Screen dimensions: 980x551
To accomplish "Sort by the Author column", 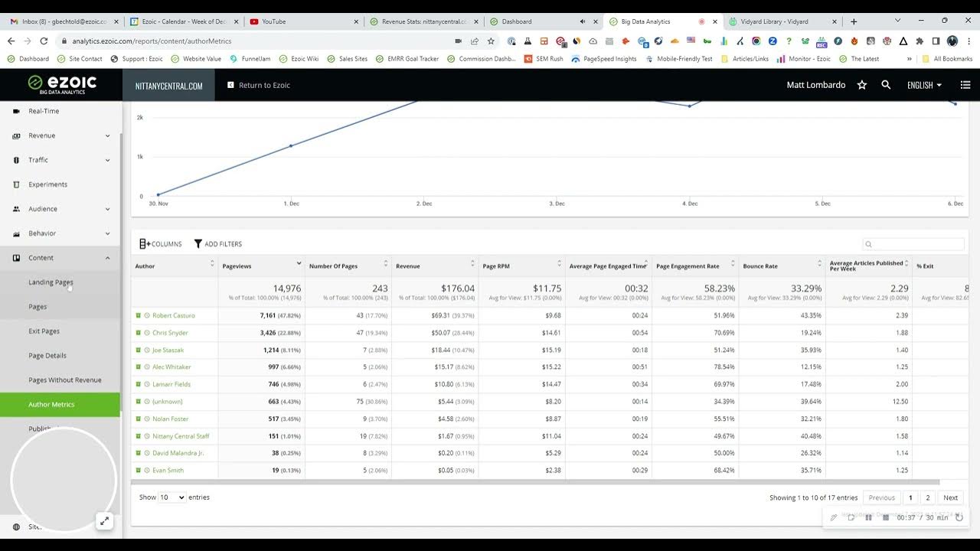I will pos(175,266).
